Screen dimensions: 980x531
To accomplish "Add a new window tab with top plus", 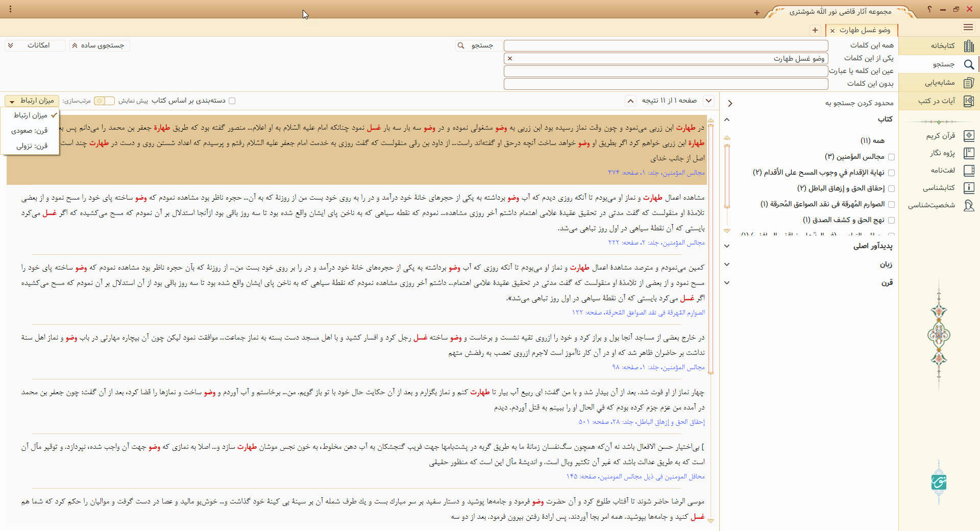I will 757,13.
